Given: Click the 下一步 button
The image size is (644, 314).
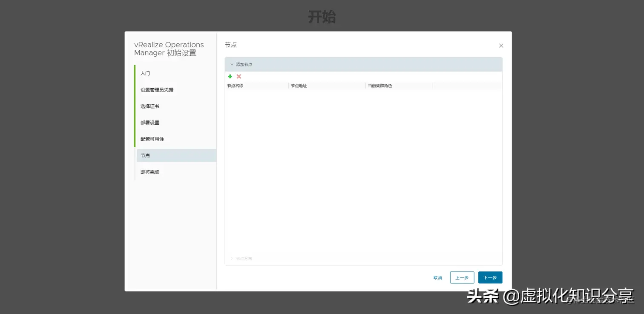Looking at the screenshot, I should tap(490, 277).
